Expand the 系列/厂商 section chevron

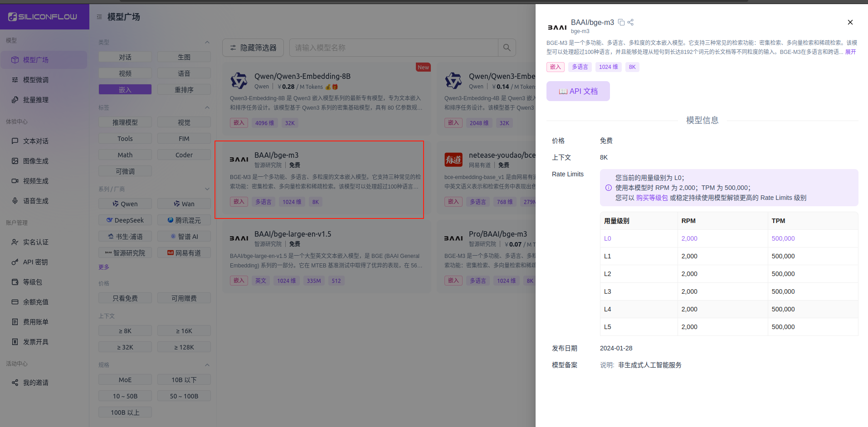(207, 189)
